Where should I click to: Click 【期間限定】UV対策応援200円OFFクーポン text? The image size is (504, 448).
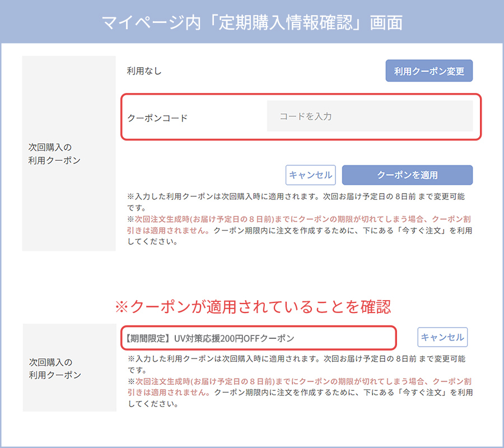tap(209, 338)
